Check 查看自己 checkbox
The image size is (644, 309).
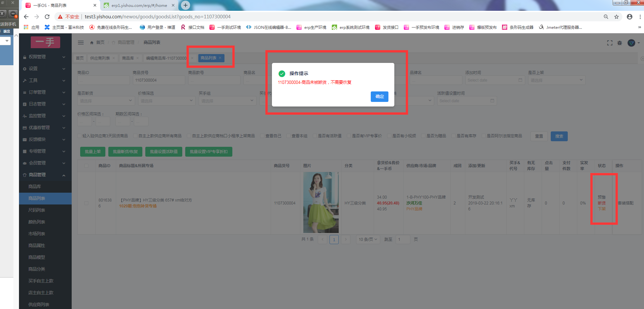coord(262,136)
